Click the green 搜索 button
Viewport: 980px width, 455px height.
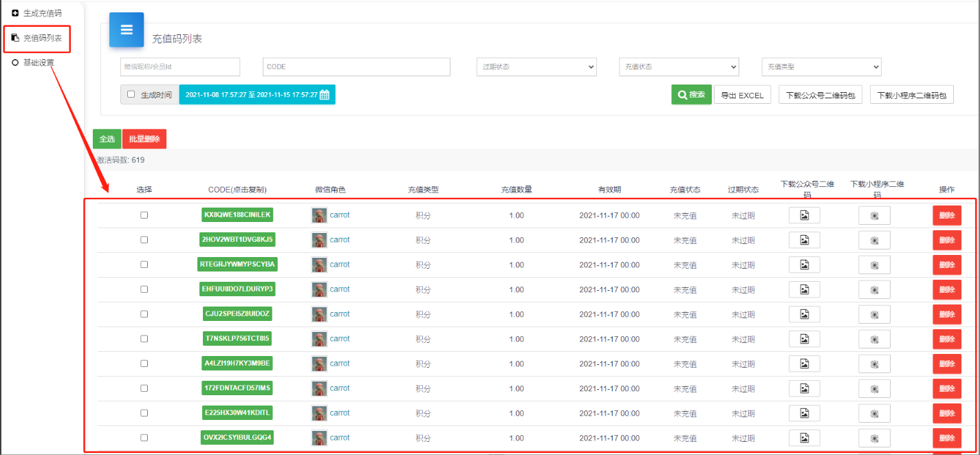691,95
